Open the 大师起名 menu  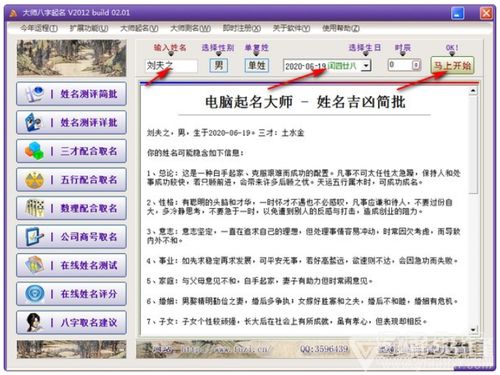point(139,29)
